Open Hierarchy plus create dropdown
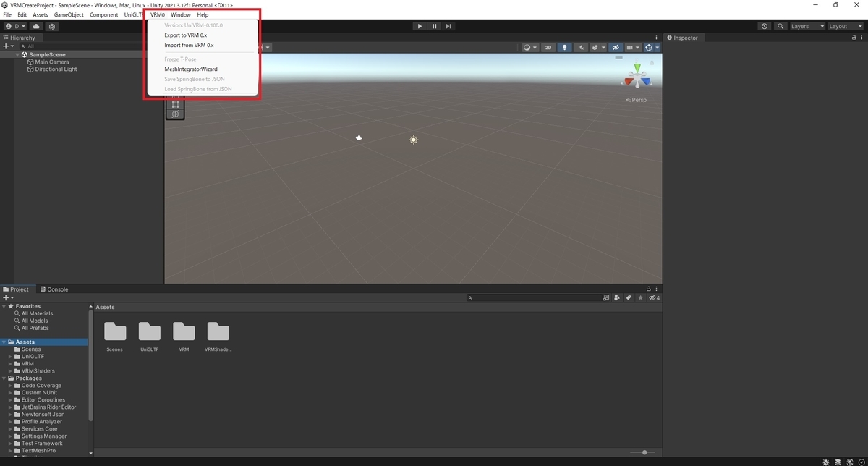Viewport: 868px width, 466px height. click(9, 46)
